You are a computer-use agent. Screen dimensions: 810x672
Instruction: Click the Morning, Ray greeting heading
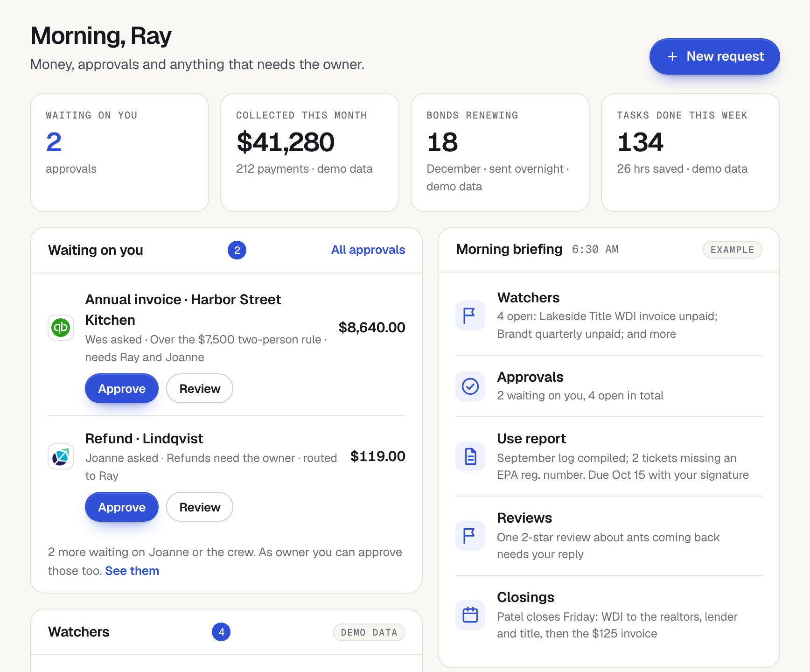101,36
